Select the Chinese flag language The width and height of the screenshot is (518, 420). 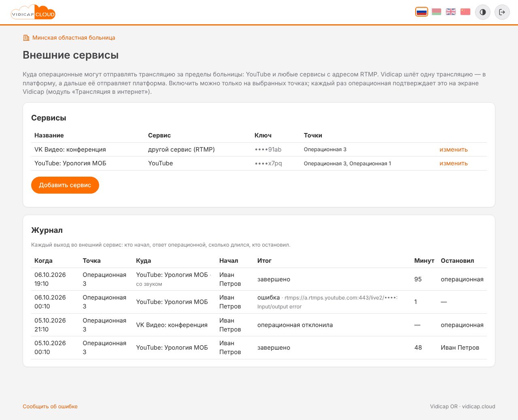pyautogui.click(x=465, y=12)
